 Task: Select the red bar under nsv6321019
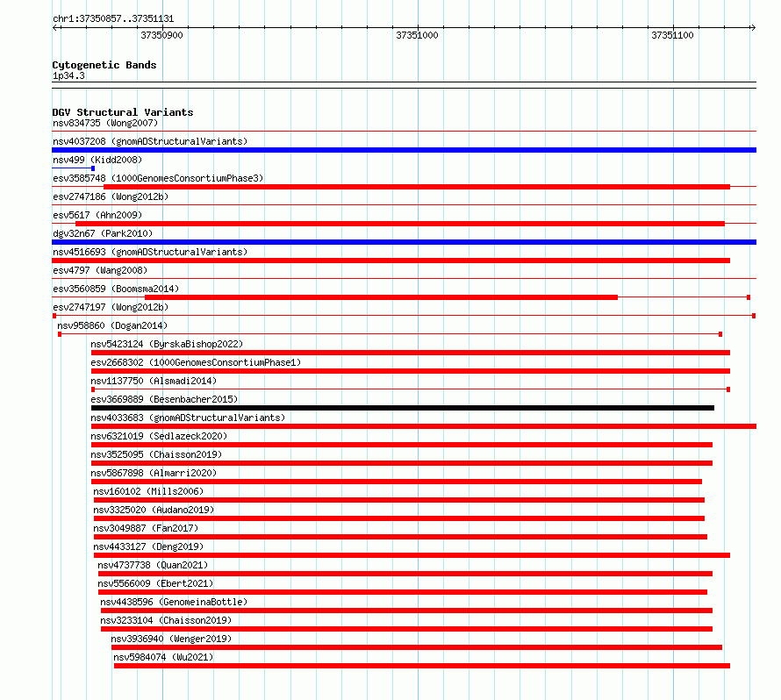(x=401, y=445)
